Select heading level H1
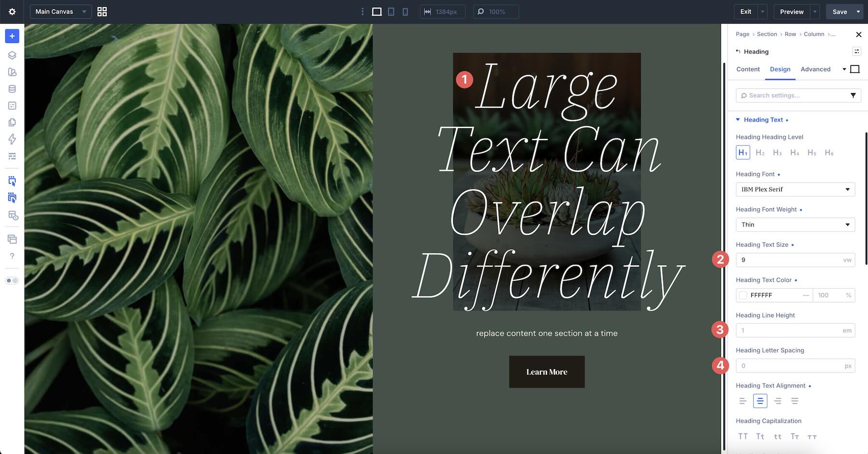The image size is (868, 454). (743, 152)
